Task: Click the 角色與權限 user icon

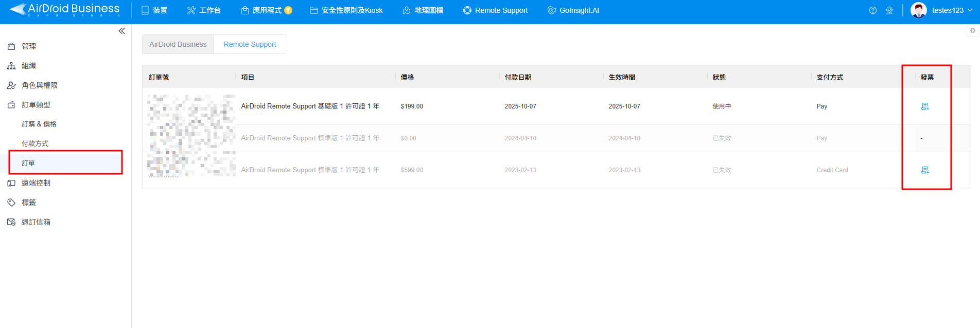Action: [11, 85]
